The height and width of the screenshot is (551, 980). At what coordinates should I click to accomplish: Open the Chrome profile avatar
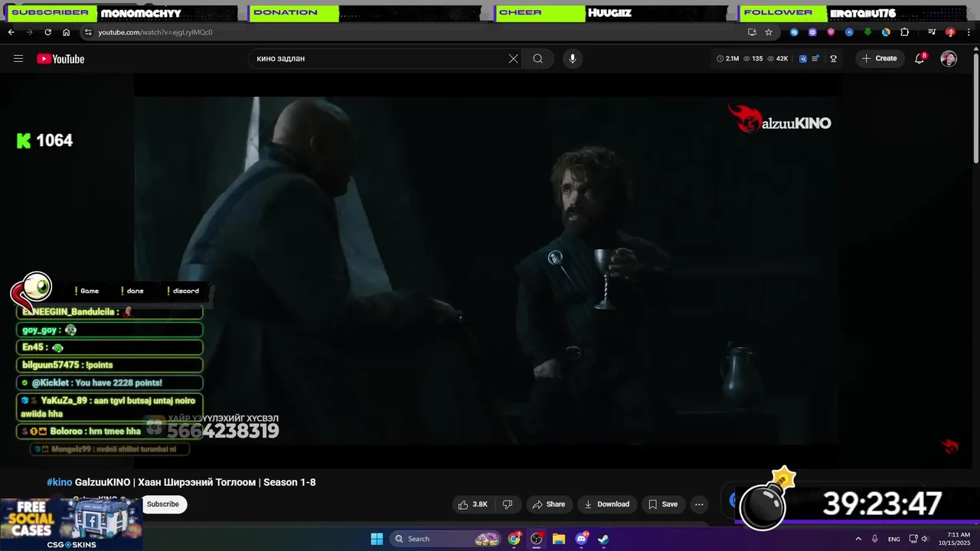tap(950, 32)
